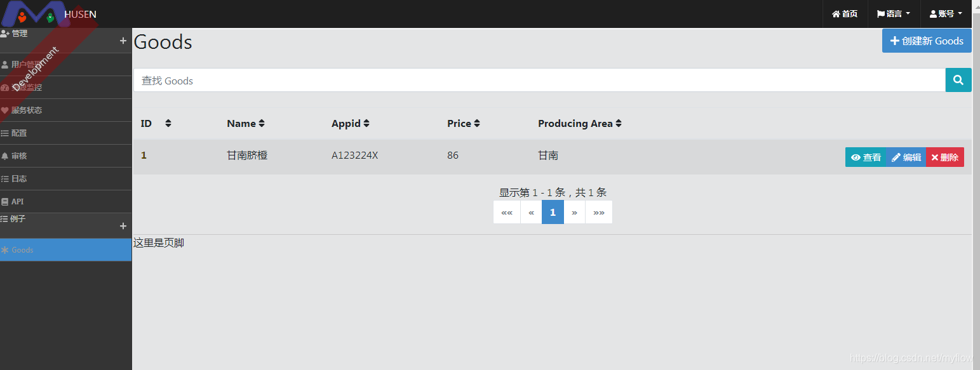
Task: Open 服务状态 in the sidebar
Action: (66, 110)
